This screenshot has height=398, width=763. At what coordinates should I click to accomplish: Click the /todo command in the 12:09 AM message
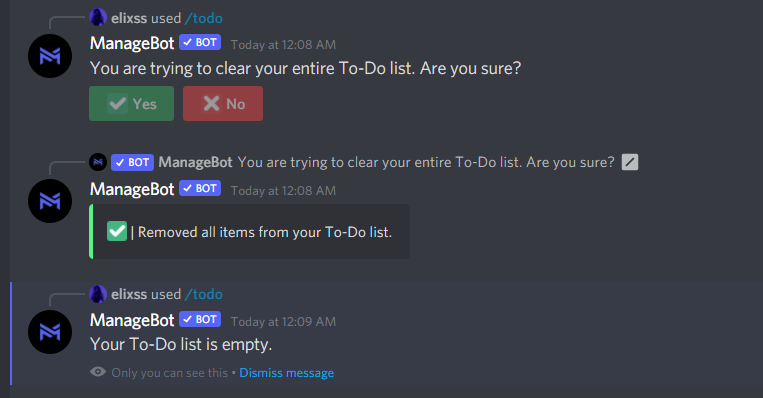tap(203, 294)
